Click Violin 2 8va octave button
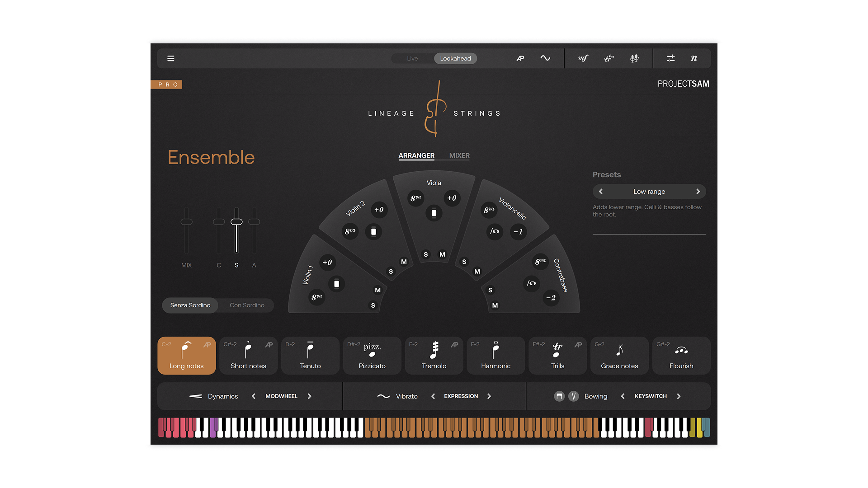The width and height of the screenshot is (868, 488). pyautogui.click(x=350, y=231)
